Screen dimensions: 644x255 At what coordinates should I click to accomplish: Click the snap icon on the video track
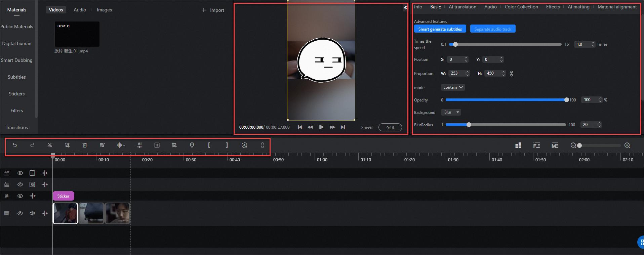tap(45, 213)
